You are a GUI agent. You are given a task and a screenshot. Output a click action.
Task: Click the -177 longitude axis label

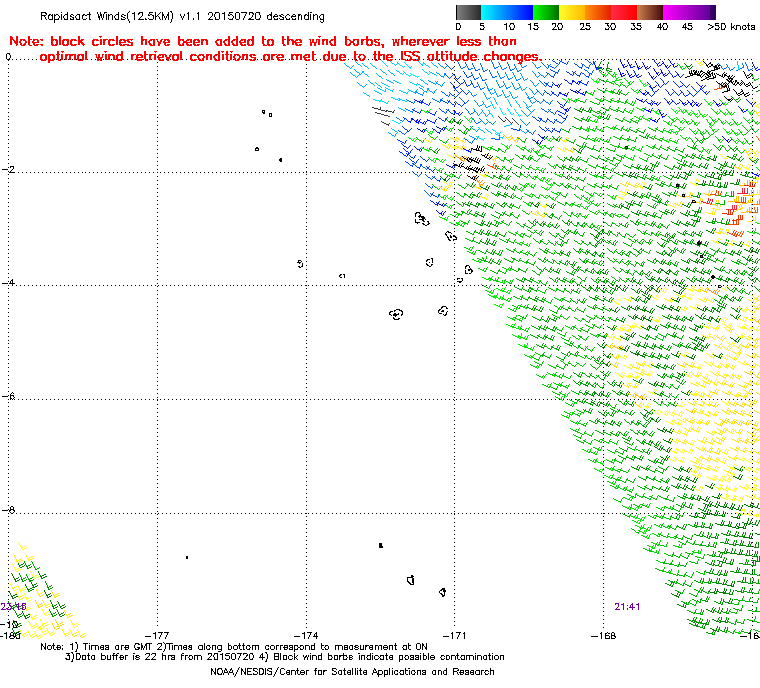[x=157, y=635]
